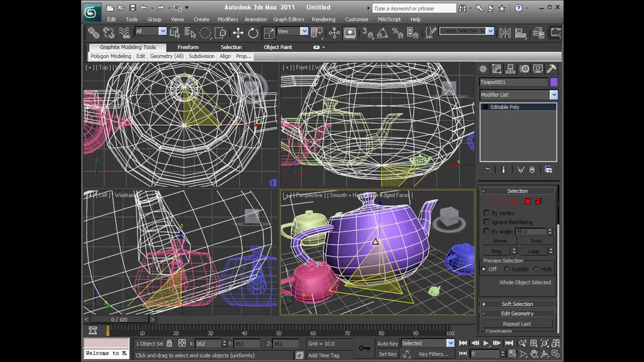Open the Polygon Modeling ribbon panel
644x362 pixels.
(111, 56)
